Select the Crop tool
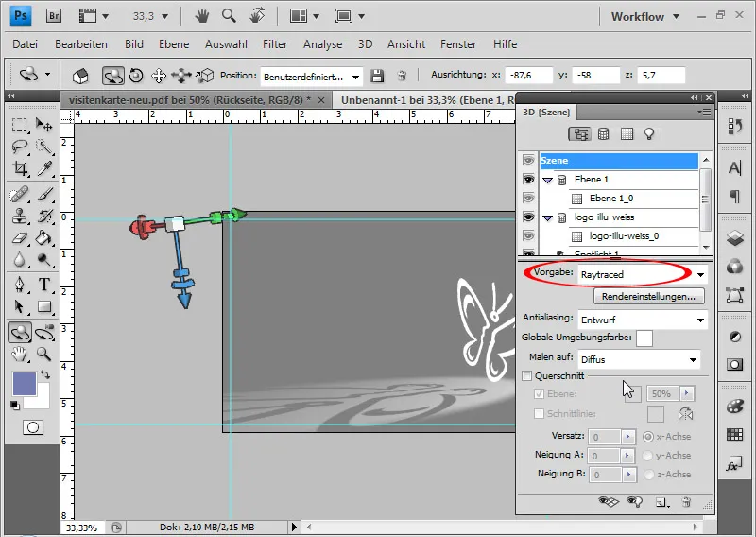 coord(20,168)
